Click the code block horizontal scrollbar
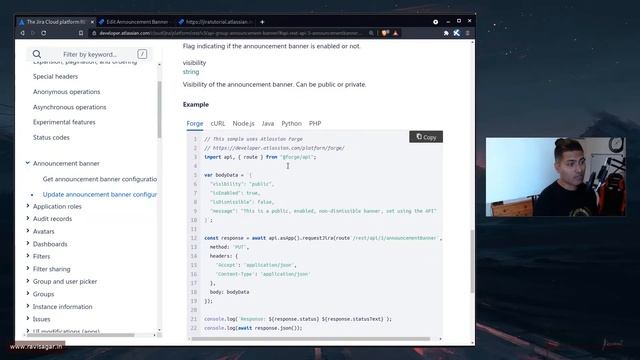The image size is (640, 360). pyautogui.click(x=311, y=339)
